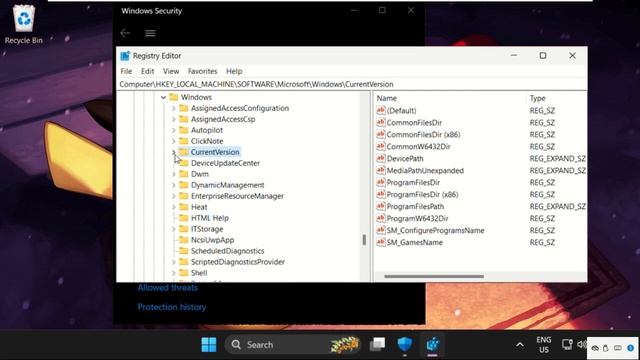The width and height of the screenshot is (640, 360).
Task: Click the SM_GamesName value icon
Action: [380, 242]
